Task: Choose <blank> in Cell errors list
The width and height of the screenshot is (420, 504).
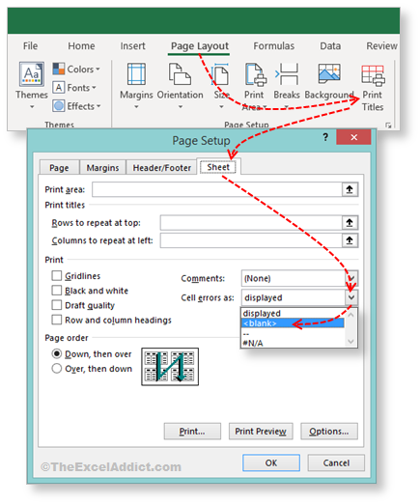Action: click(x=293, y=323)
